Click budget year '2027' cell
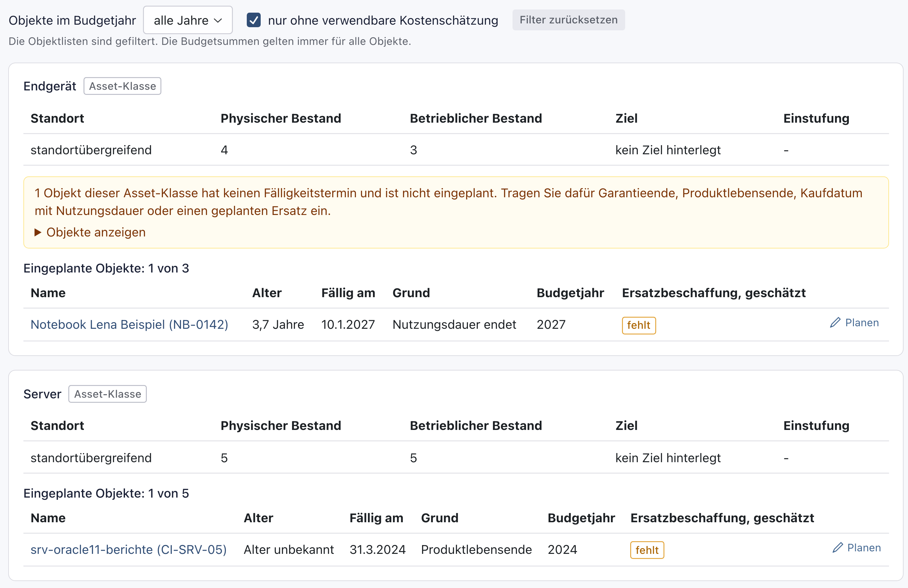Image resolution: width=908 pixels, height=588 pixels. pos(551,324)
